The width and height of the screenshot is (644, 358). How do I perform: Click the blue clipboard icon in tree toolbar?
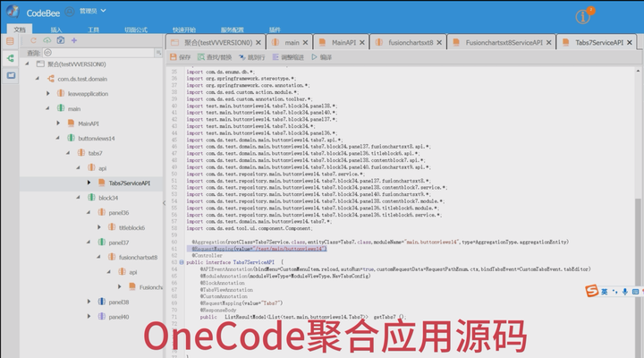(x=61, y=40)
